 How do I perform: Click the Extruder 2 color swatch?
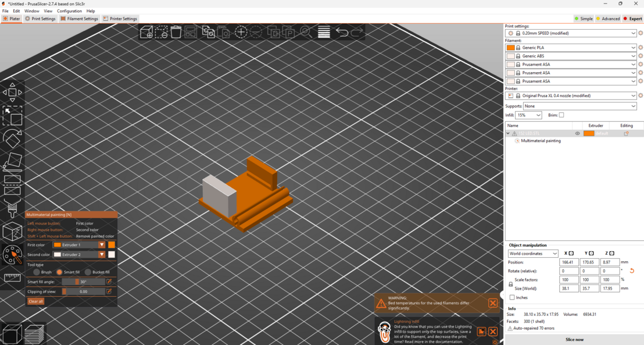click(x=112, y=254)
